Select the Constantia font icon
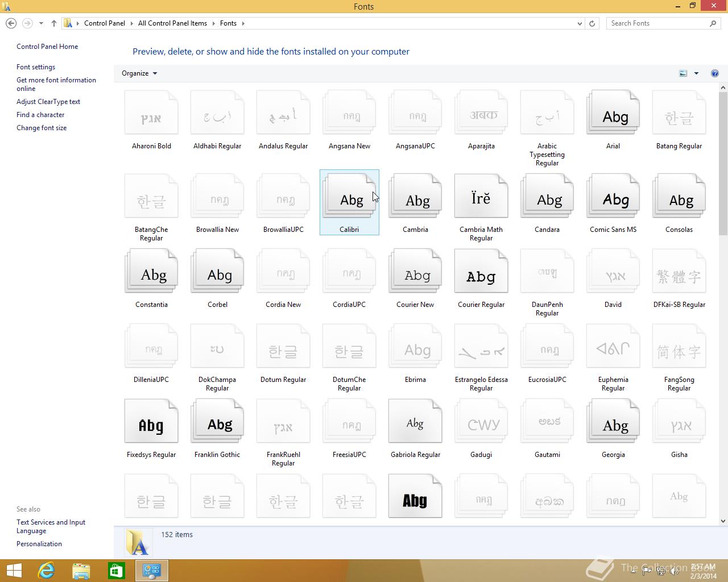728x582 pixels. (x=151, y=272)
